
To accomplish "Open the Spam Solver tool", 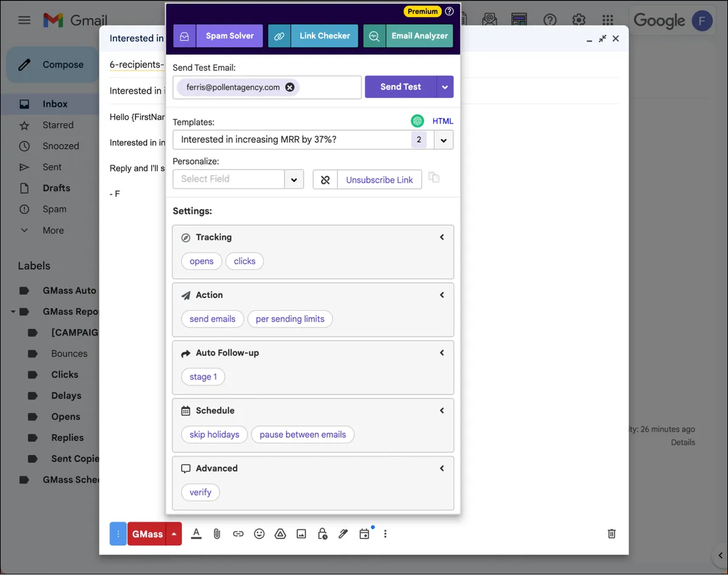I will pyautogui.click(x=218, y=36).
